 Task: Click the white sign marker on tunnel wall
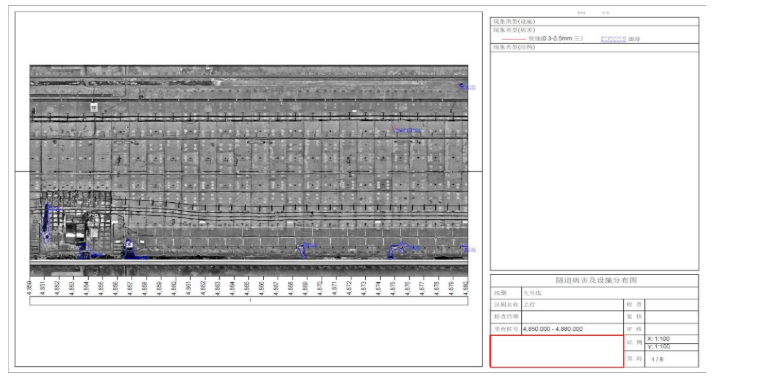click(94, 107)
